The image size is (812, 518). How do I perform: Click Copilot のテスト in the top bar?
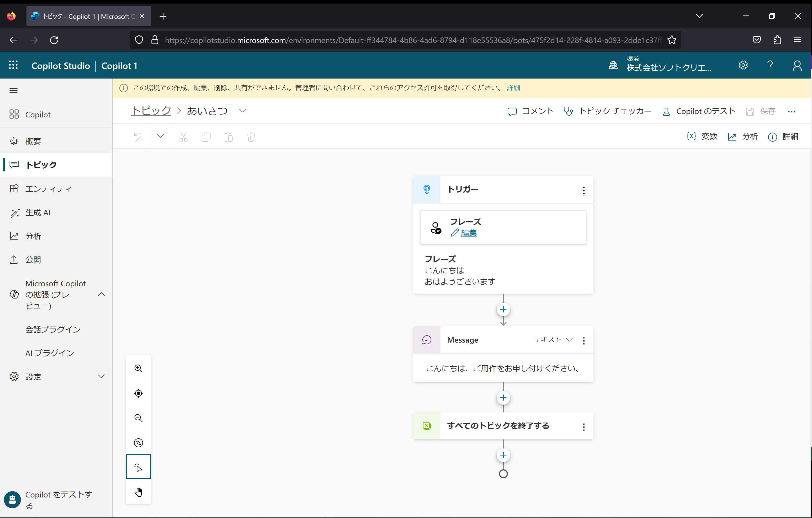pos(699,111)
